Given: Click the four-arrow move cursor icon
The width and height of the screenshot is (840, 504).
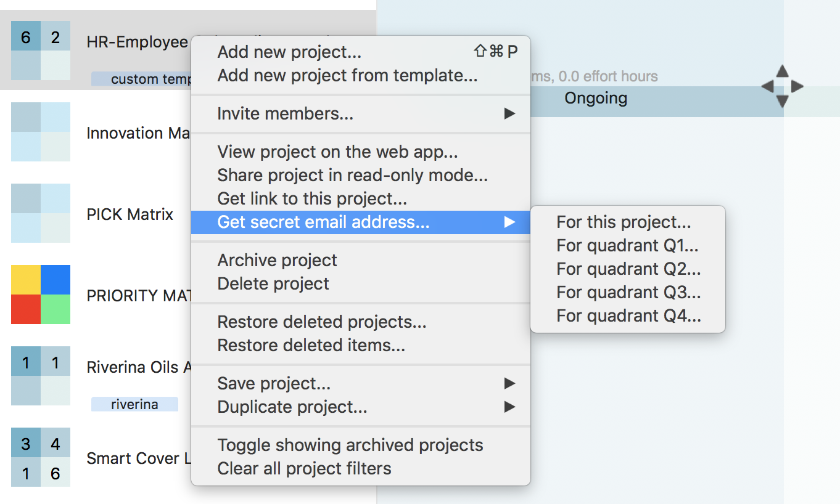Looking at the screenshot, I should [782, 87].
